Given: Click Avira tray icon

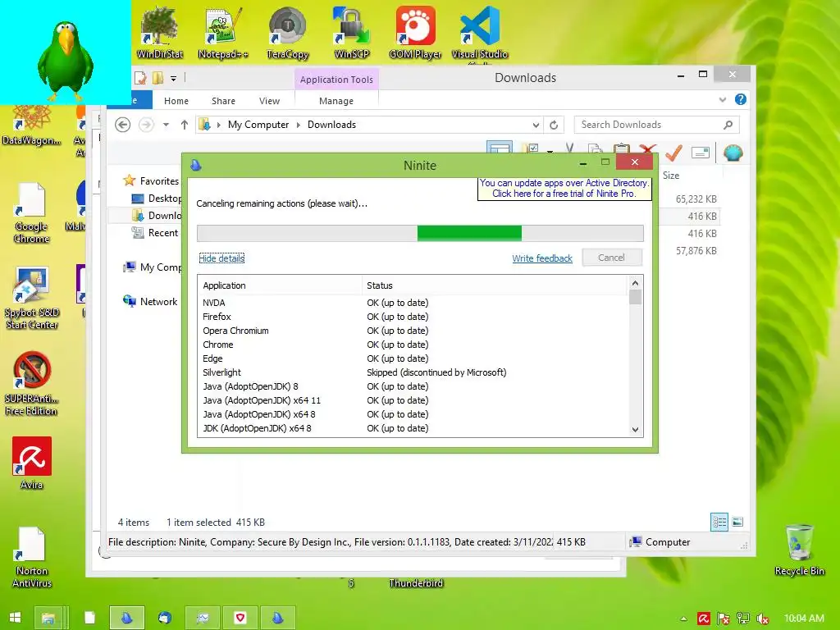Looking at the screenshot, I should point(703,619).
